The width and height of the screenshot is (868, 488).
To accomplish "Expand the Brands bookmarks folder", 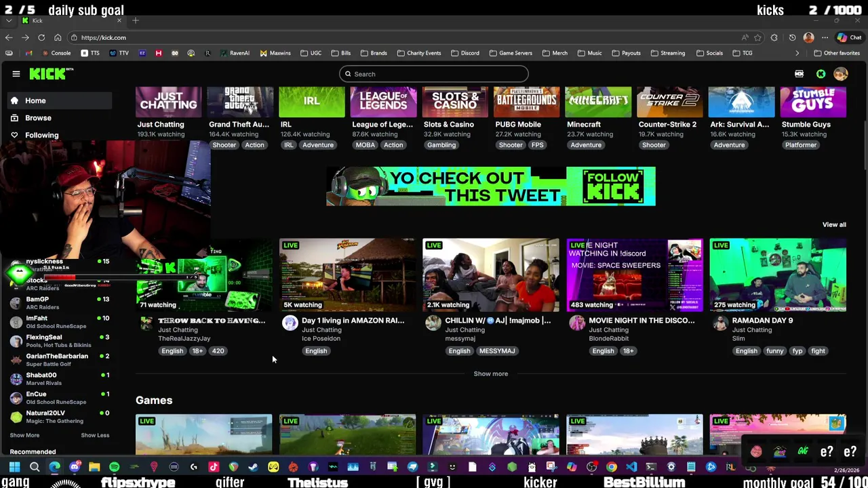I will (374, 53).
